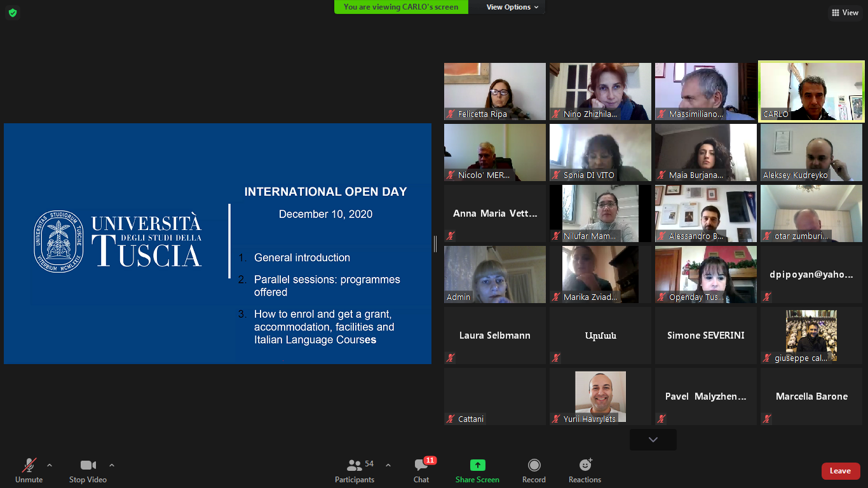Click muted mic icon on Marcella Barone's tile
This screenshot has height=488, width=868.
tap(767, 419)
